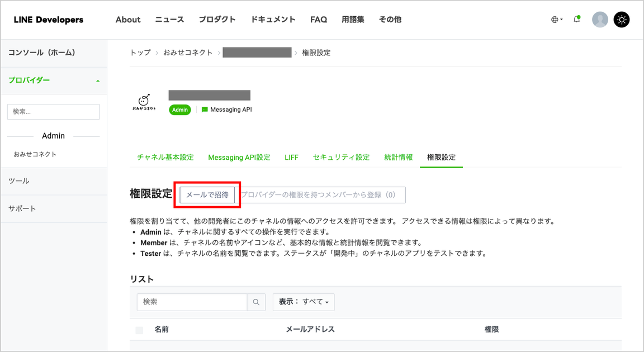Viewport: 644px width, 352px height.
Task: Open ツール in the sidebar
Action: [x=54, y=182]
